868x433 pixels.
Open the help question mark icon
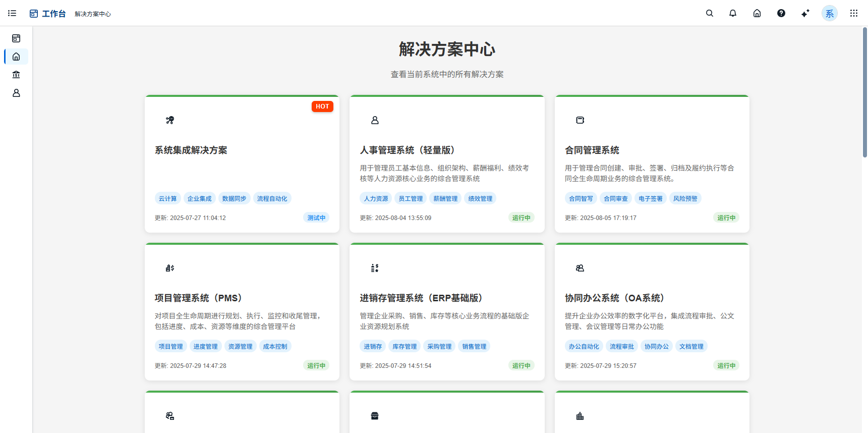point(781,13)
